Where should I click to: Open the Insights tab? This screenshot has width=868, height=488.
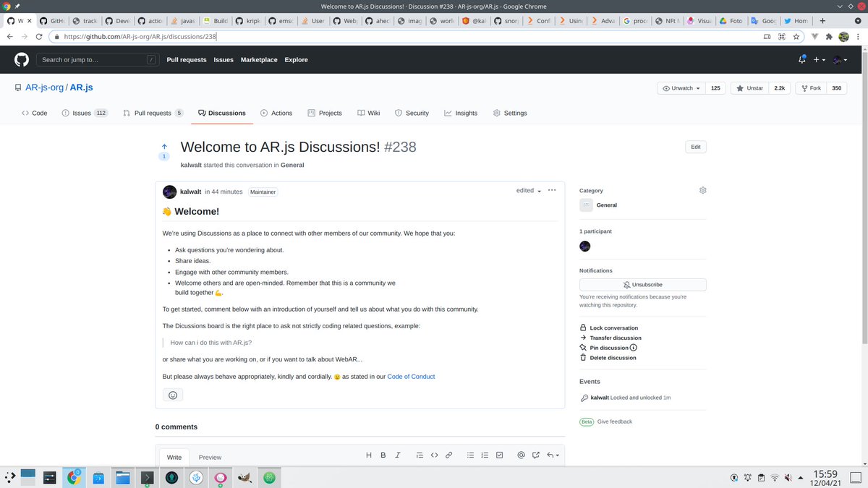(461, 113)
